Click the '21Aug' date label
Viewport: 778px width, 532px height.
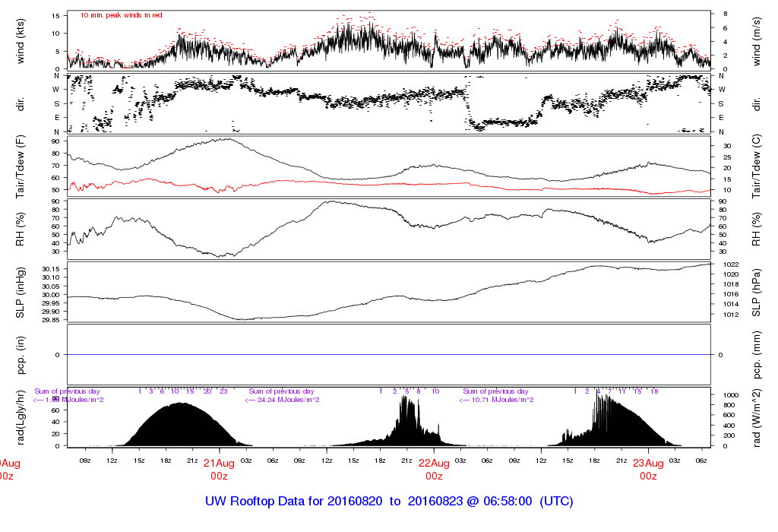coord(219,464)
